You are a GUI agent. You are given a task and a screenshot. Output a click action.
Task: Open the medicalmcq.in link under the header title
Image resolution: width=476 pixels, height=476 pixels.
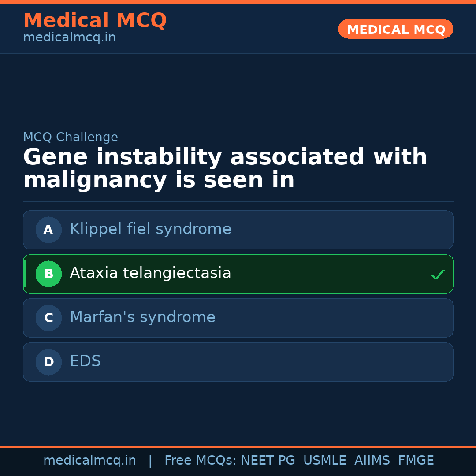pyautogui.click(x=69, y=37)
